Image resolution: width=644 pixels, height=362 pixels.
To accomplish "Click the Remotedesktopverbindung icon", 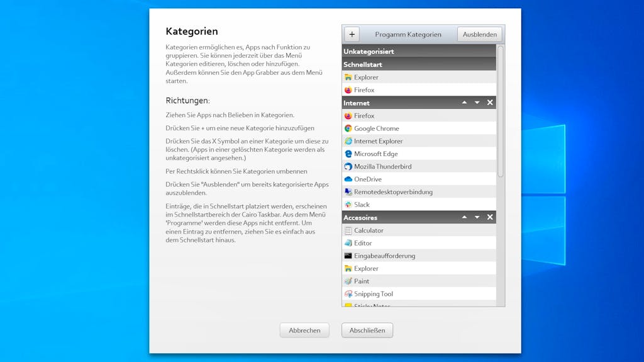I will (x=348, y=192).
